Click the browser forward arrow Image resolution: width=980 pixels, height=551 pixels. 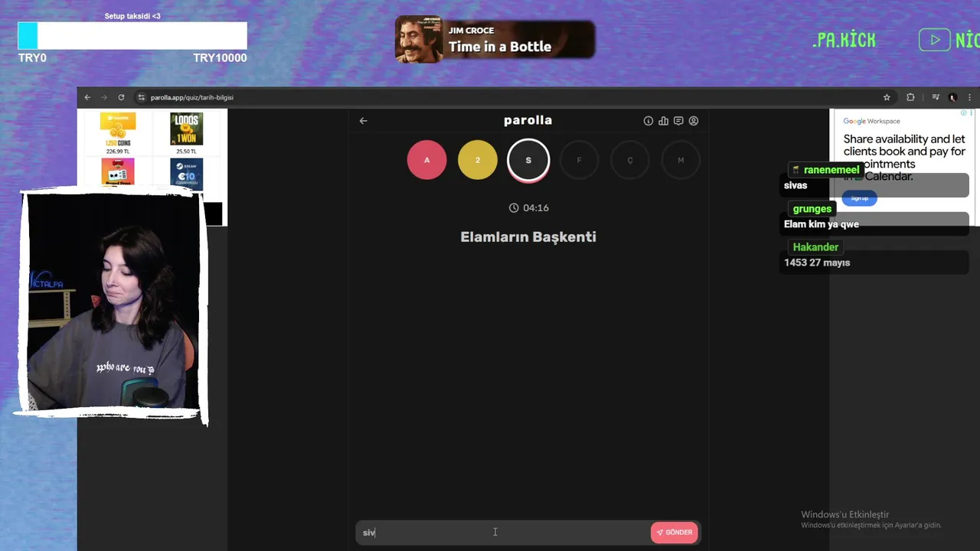pos(104,97)
